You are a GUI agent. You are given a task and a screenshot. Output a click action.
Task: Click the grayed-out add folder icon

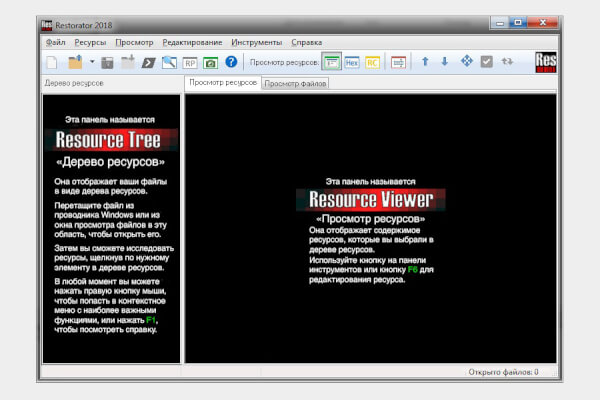(x=128, y=62)
